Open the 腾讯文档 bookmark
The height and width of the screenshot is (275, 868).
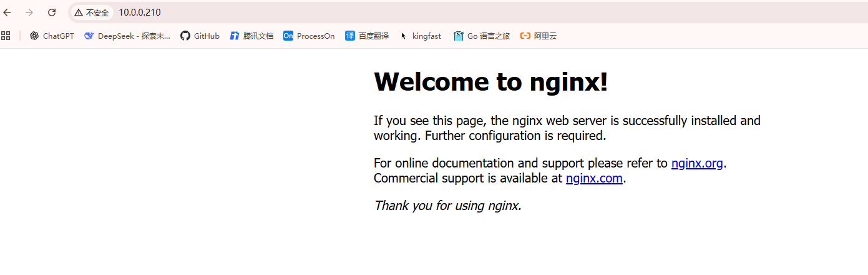pos(251,36)
